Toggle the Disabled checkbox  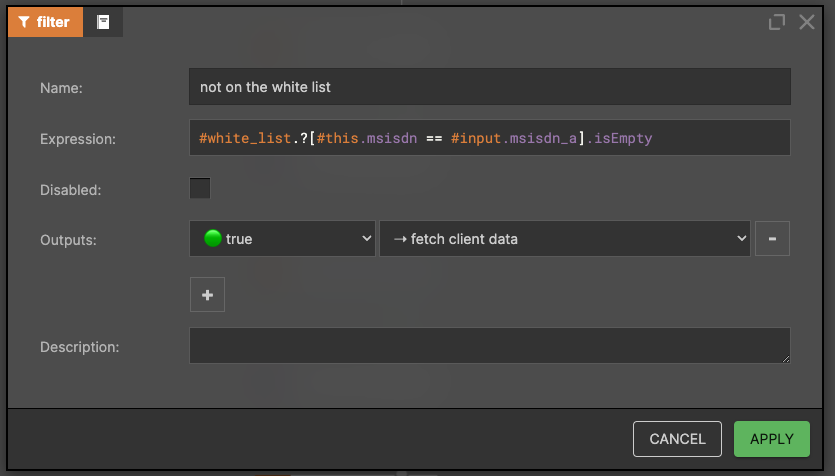(x=200, y=188)
